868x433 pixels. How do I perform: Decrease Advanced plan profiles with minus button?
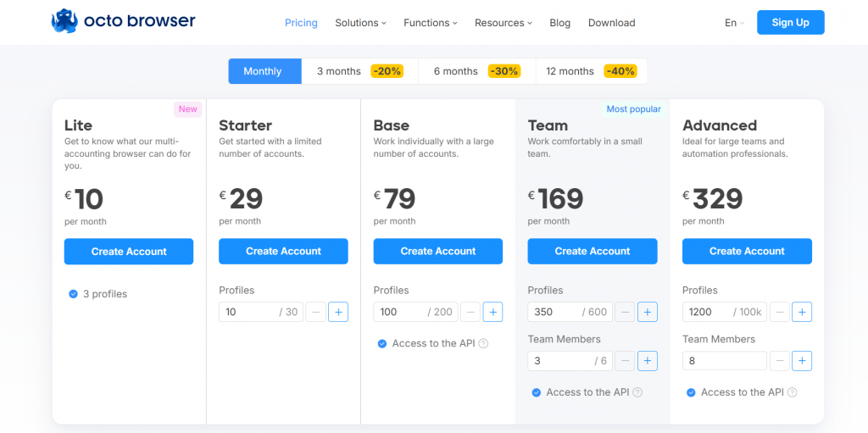[779, 312]
